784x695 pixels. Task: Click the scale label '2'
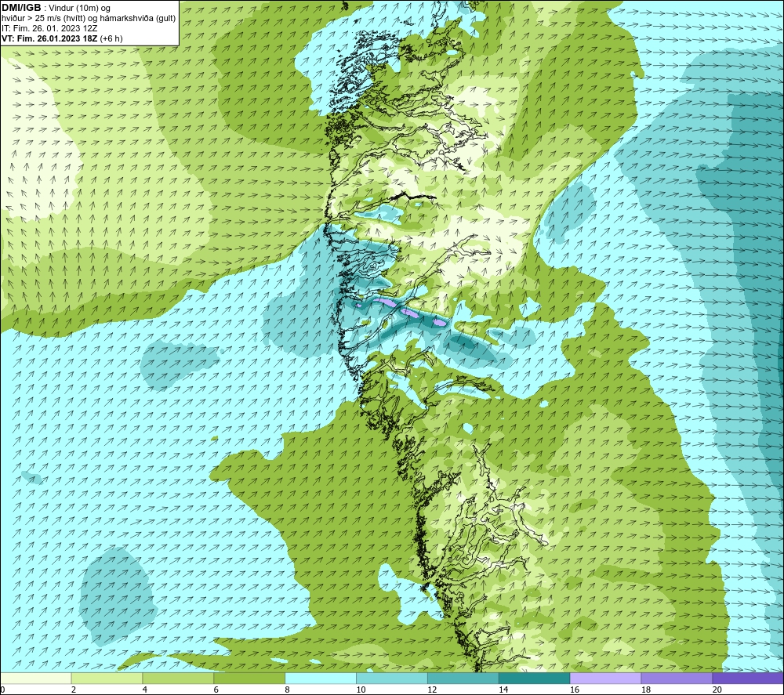point(74,690)
